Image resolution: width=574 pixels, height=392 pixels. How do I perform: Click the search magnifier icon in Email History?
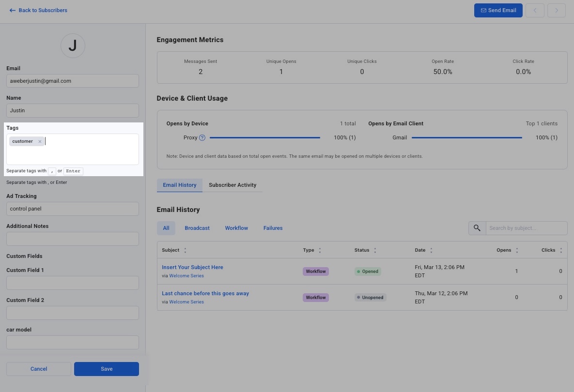pyautogui.click(x=477, y=228)
